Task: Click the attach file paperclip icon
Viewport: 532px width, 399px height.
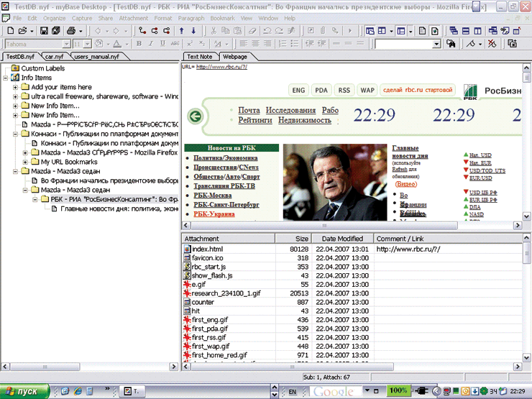Action: (323, 31)
